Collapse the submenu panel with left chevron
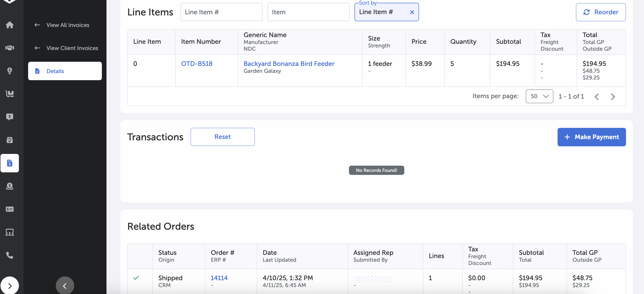The image size is (644, 294). 65,285
